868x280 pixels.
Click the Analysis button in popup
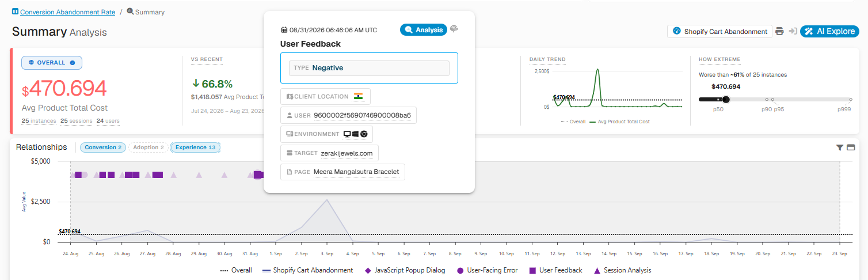(x=423, y=29)
